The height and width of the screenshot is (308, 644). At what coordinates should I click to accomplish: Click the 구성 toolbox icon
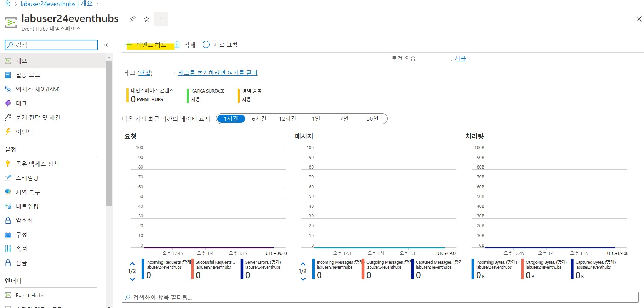tap(8, 235)
